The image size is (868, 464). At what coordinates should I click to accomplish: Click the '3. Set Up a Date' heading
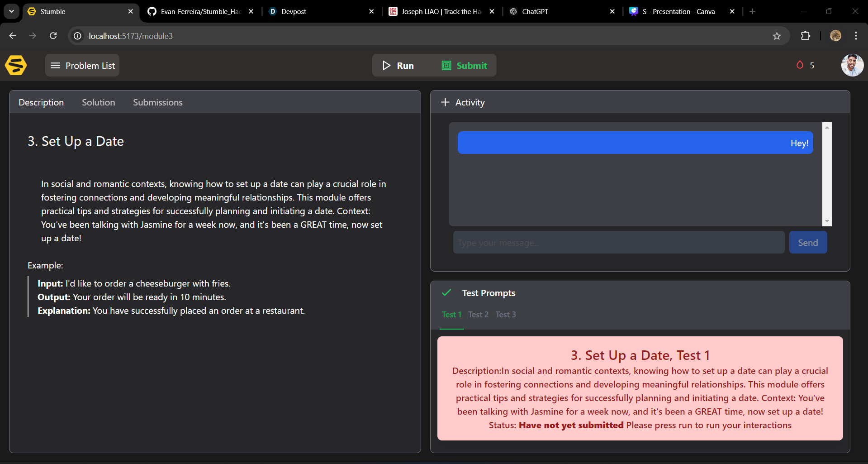(x=76, y=141)
